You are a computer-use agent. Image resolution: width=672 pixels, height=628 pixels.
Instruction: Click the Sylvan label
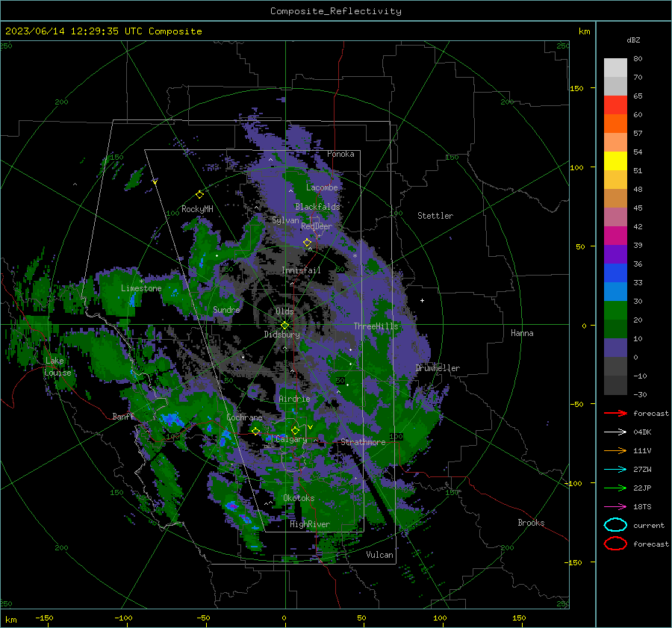285,220
